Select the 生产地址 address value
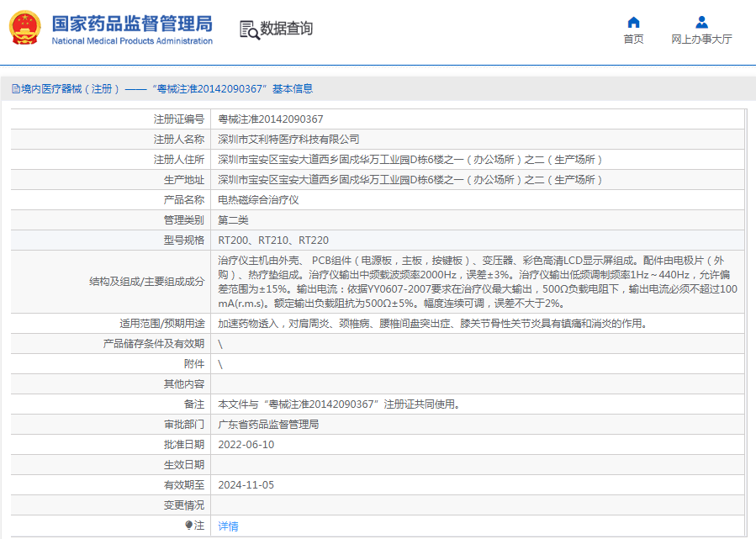This screenshot has width=756, height=539. [x=410, y=180]
